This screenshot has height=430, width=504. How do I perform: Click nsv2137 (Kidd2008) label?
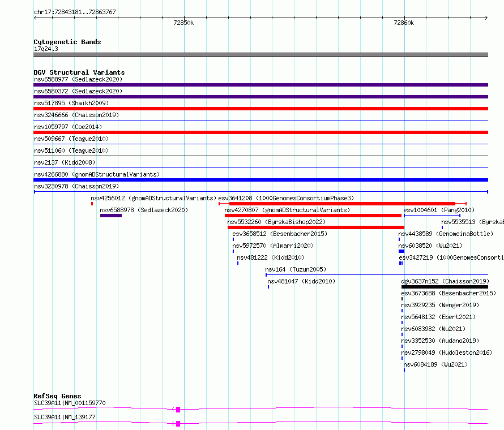click(65, 162)
